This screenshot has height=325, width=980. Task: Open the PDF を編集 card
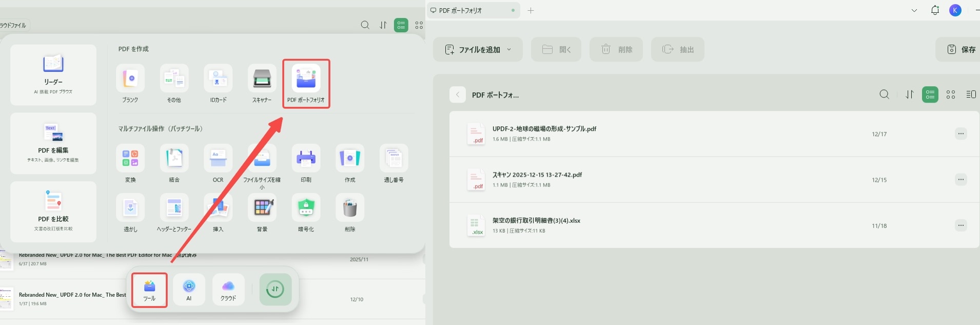coord(53,143)
